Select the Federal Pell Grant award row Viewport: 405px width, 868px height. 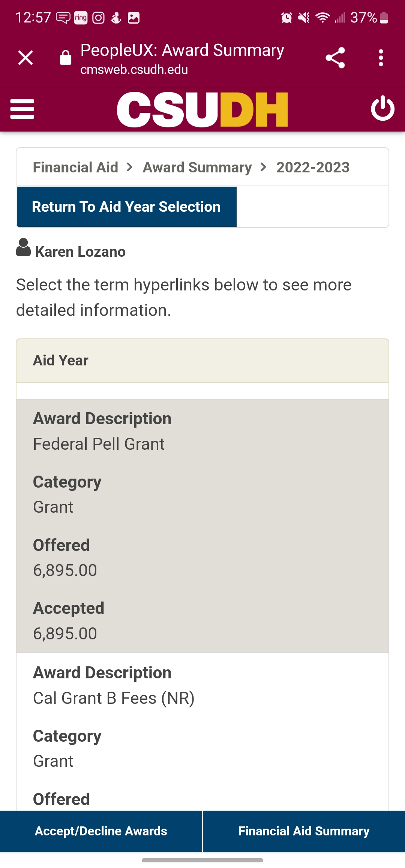click(x=202, y=526)
